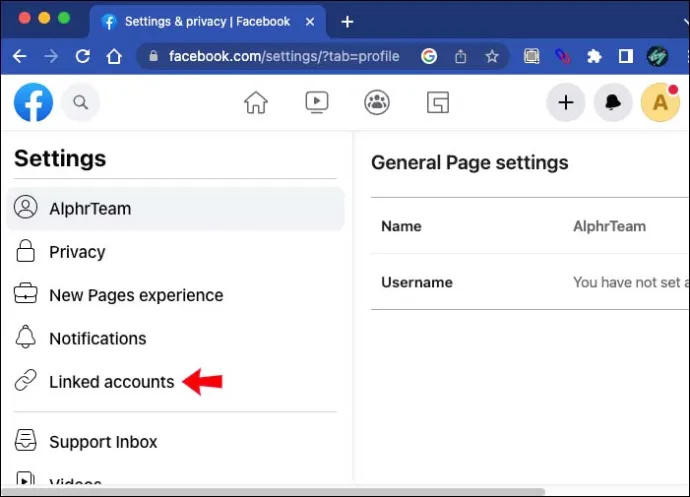690x497 pixels.
Task: Click the 'General Page settings' heading
Action: coord(470,162)
